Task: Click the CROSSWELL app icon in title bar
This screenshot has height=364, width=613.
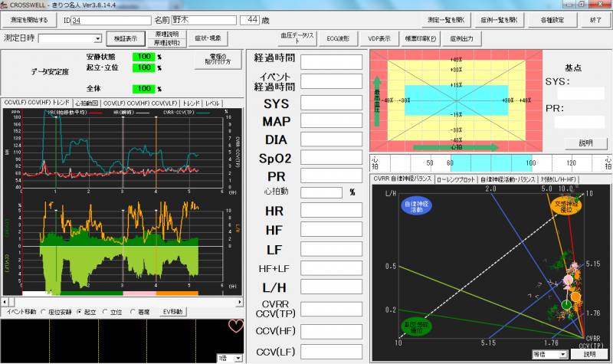Action: pos(5,5)
